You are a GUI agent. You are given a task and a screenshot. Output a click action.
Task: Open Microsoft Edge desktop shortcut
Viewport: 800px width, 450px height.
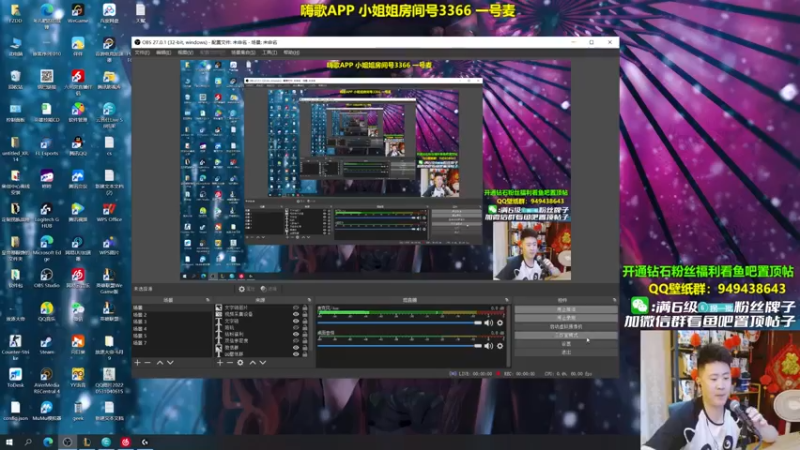[46, 247]
